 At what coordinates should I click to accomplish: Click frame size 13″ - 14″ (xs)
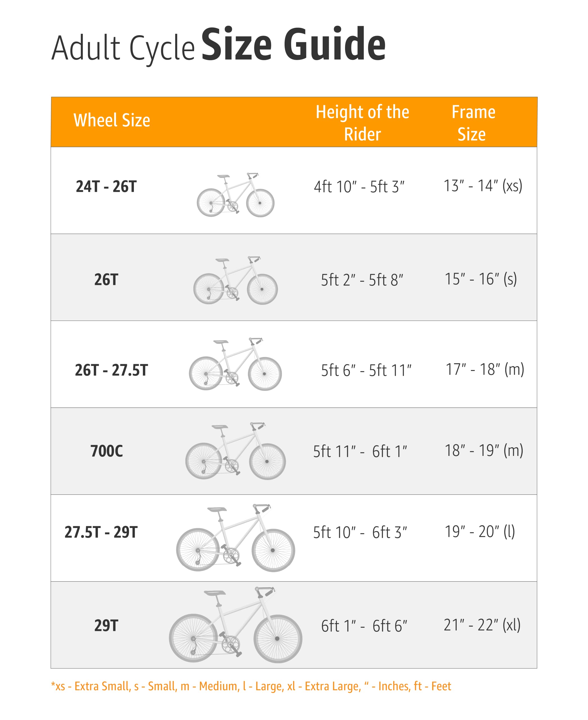[483, 186]
